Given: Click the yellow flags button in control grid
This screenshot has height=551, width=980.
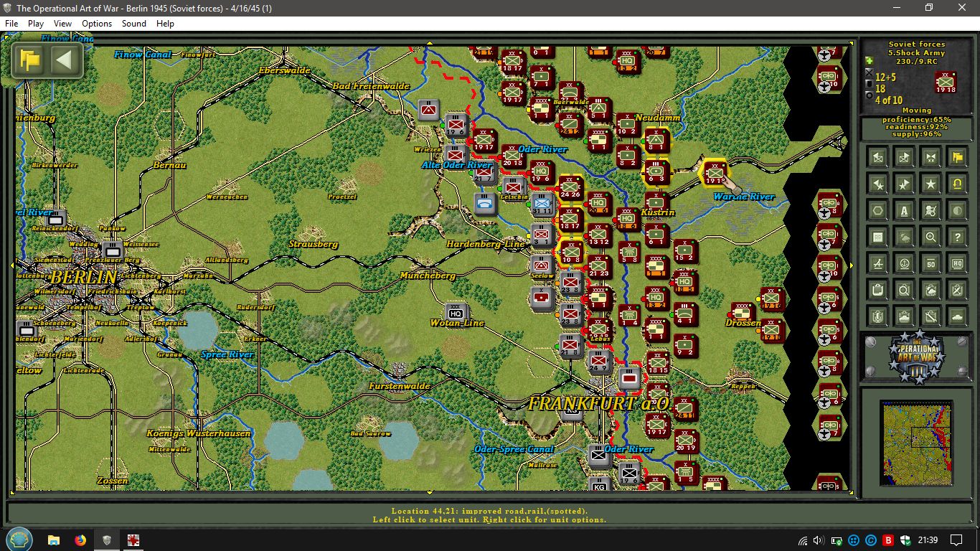Looking at the screenshot, I should (958, 156).
